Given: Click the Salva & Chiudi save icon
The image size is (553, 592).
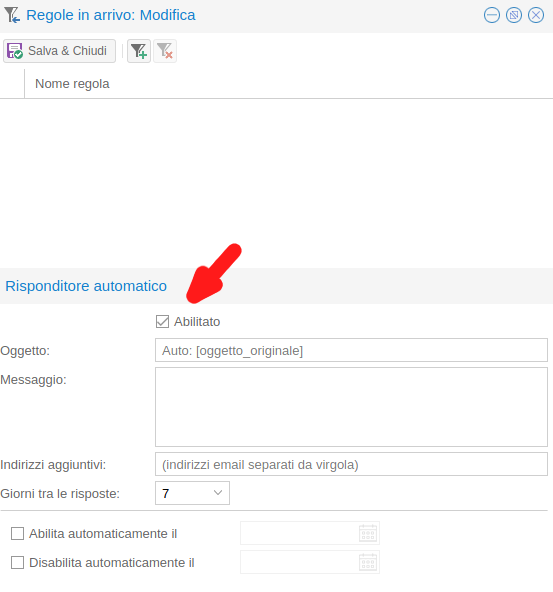Looking at the screenshot, I should pyautogui.click(x=15, y=51).
